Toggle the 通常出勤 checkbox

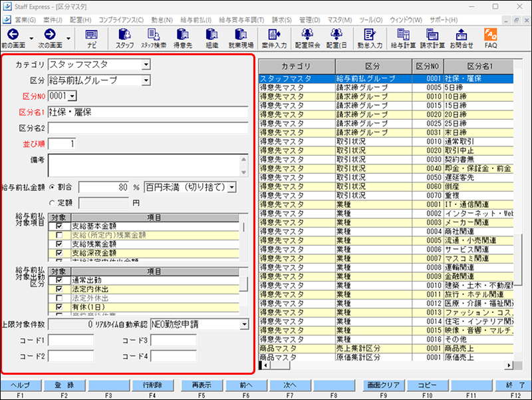pos(59,280)
